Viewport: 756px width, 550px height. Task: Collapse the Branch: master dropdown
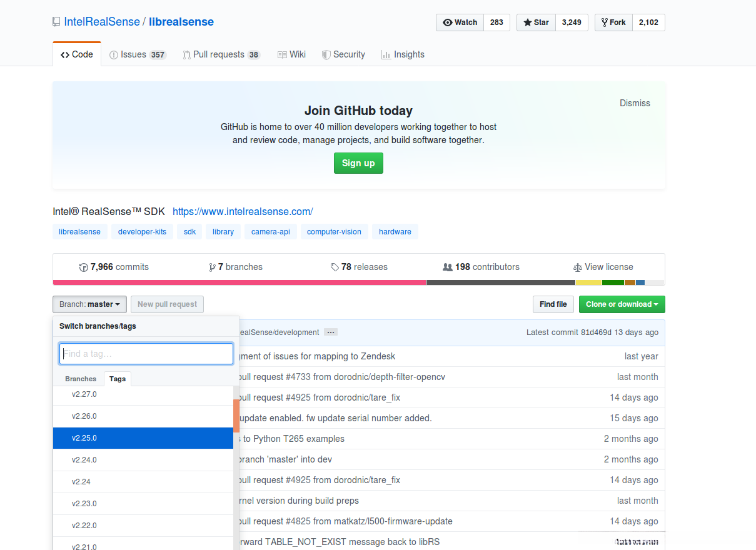pyautogui.click(x=90, y=304)
